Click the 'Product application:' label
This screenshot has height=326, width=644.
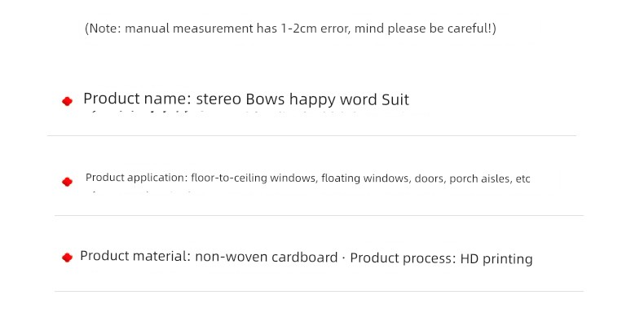(x=136, y=178)
